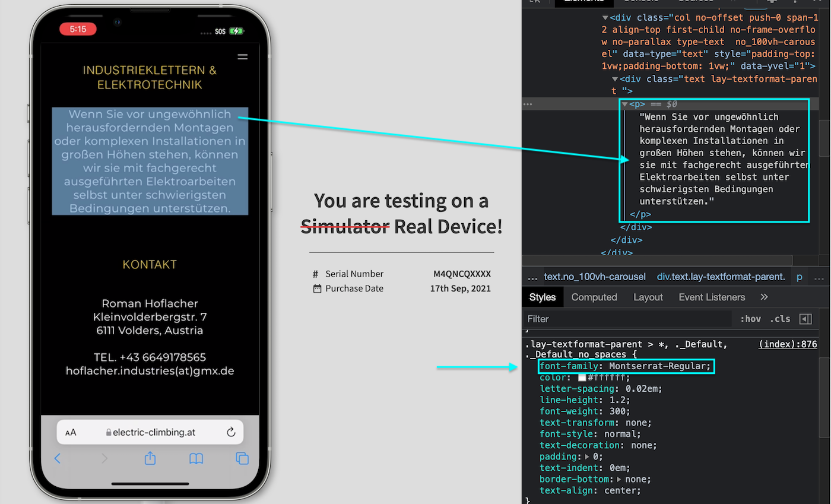Open the Layout tab
Image resolution: width=831 pixels, height=504 pixels.
click(648, 297)
